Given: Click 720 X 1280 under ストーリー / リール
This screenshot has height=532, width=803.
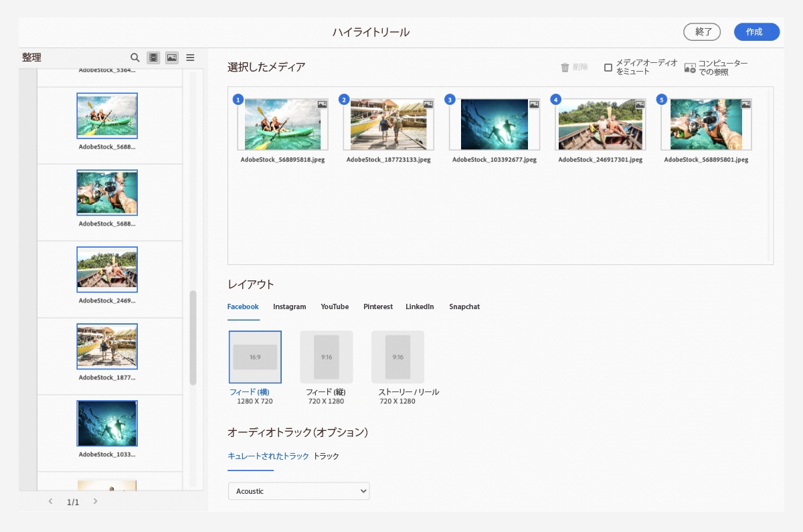Looking at the screenshot, I should (x=397, y=402).
